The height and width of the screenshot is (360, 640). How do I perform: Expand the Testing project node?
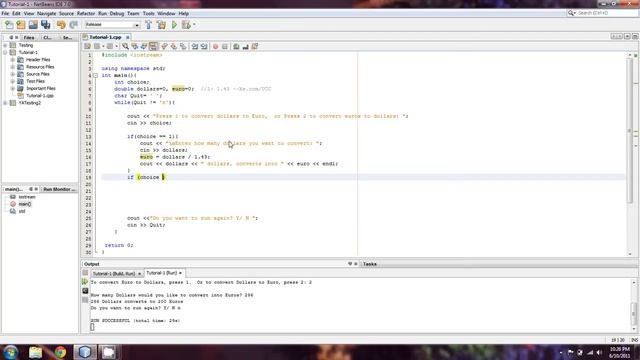pyautogui.click(x=5, y=45)
